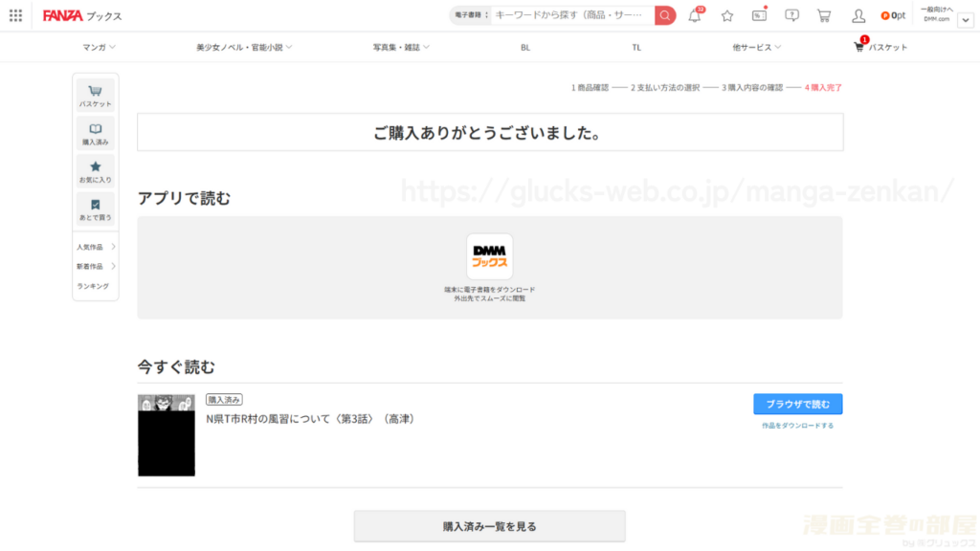980x551 pixels.
Task: Click 購入済み一覧を見る button
Action: coord(489,527)
